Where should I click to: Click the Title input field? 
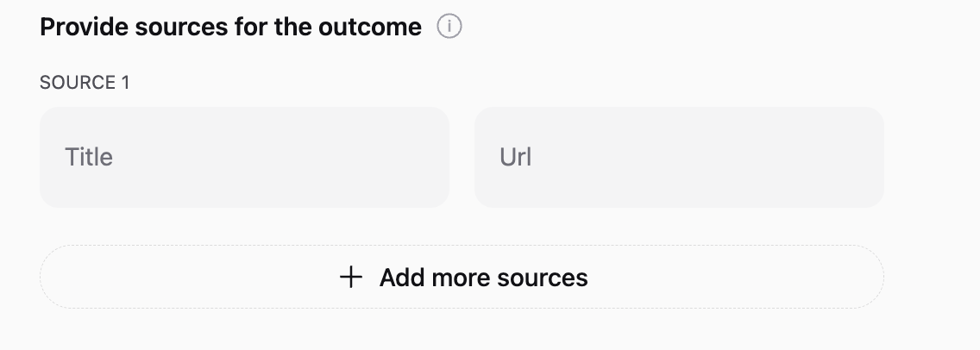[x=244, y=157]
